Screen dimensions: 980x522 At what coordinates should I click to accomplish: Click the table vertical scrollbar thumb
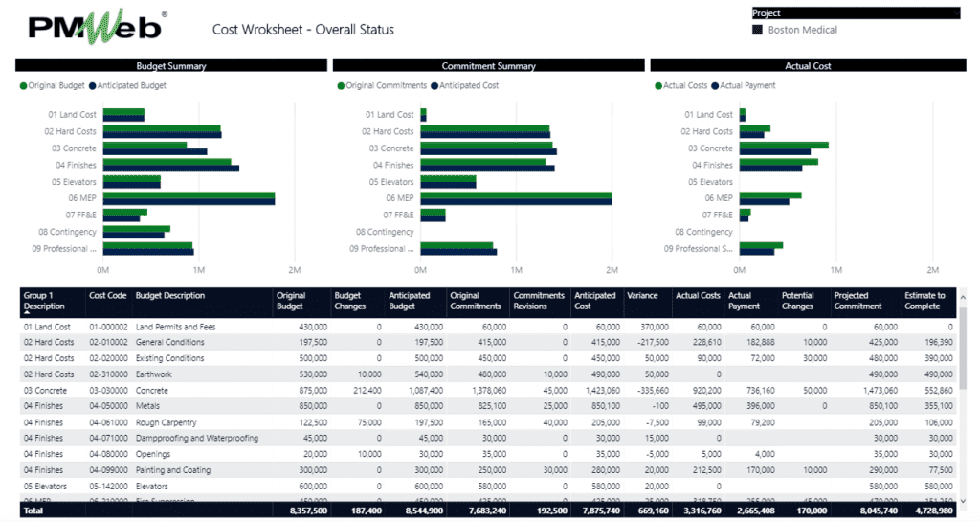point(963,349)
